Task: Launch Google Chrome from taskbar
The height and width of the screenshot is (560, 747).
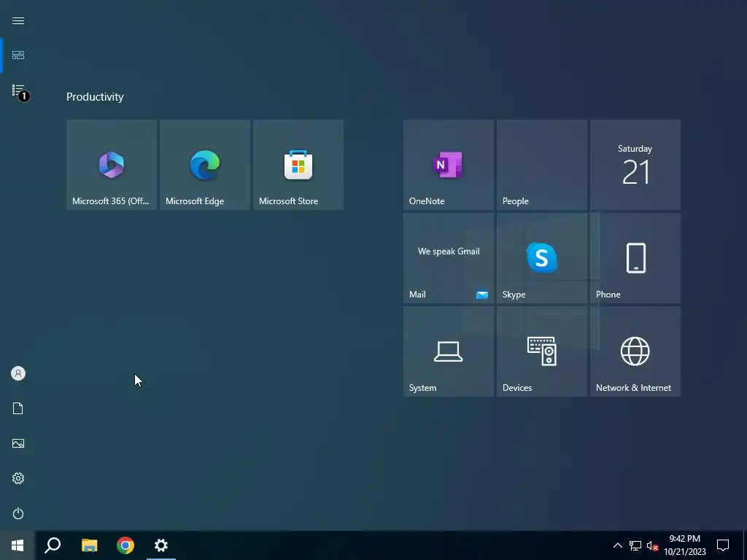Action: (125, 545)
